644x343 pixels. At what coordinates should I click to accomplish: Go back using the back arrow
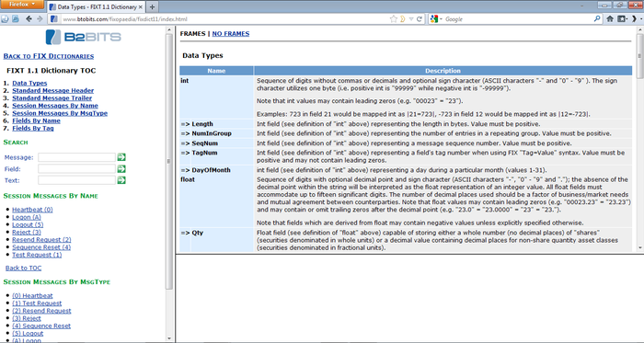(29, 19)
